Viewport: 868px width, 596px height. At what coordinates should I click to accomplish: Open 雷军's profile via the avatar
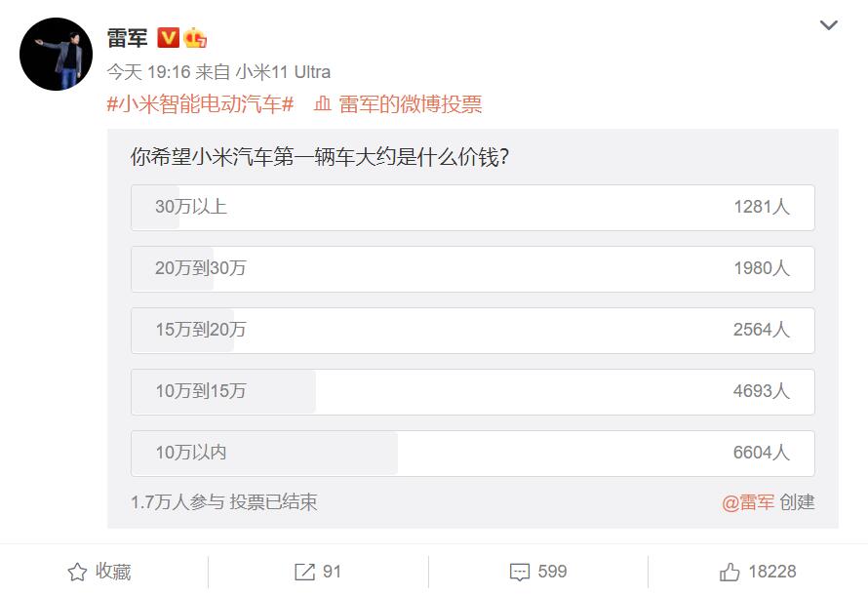(x=56, y=55)
